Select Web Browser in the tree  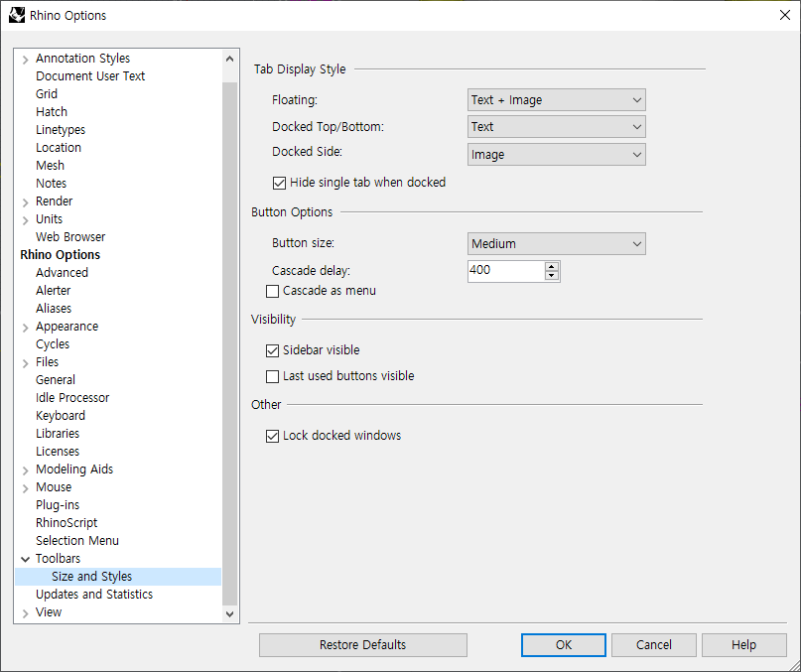coord(70,237)
